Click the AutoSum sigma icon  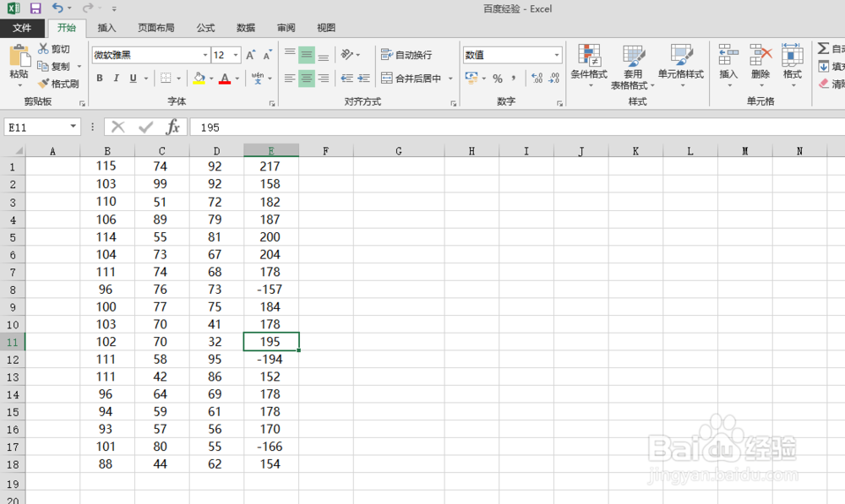pos(823,48)
